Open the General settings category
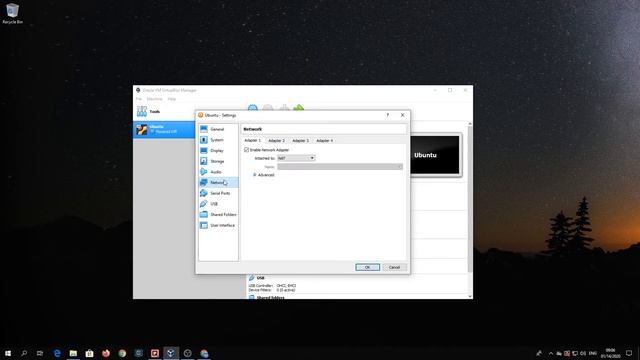640x360 pixels. [x=218, y=129]
